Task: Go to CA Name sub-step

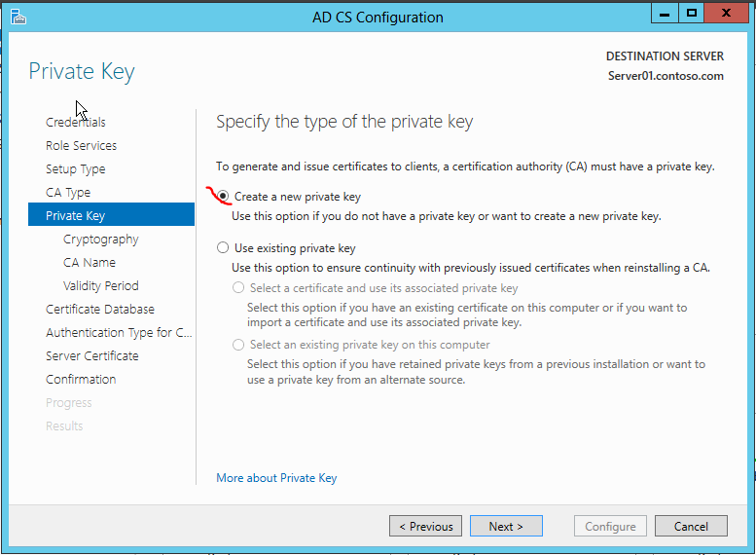Action: point(90,263)
